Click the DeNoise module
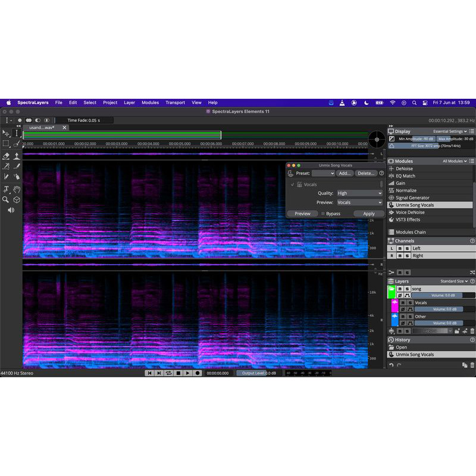The height and width of the screenshot is (476, 476). pyautogui.click(x=430, y=168)
